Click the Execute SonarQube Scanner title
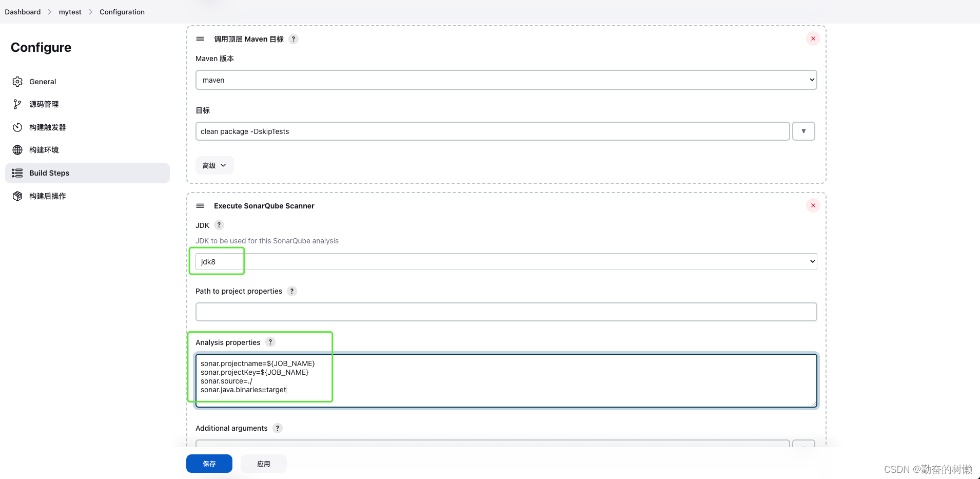Image resolution: width=980 pixels, height=479 pixels. click(x=264, y=206)
